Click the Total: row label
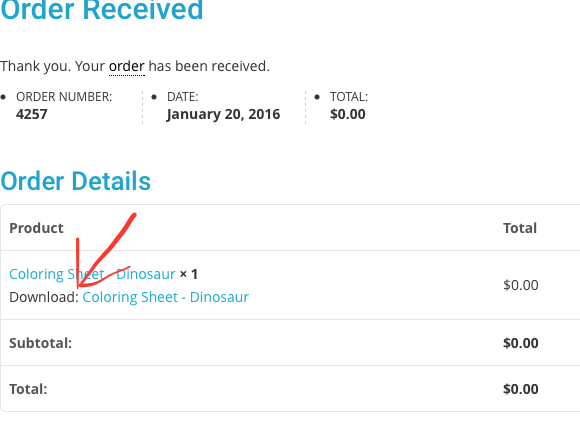The height and width of the screenshot is (432, 580). tap(28, 389)
